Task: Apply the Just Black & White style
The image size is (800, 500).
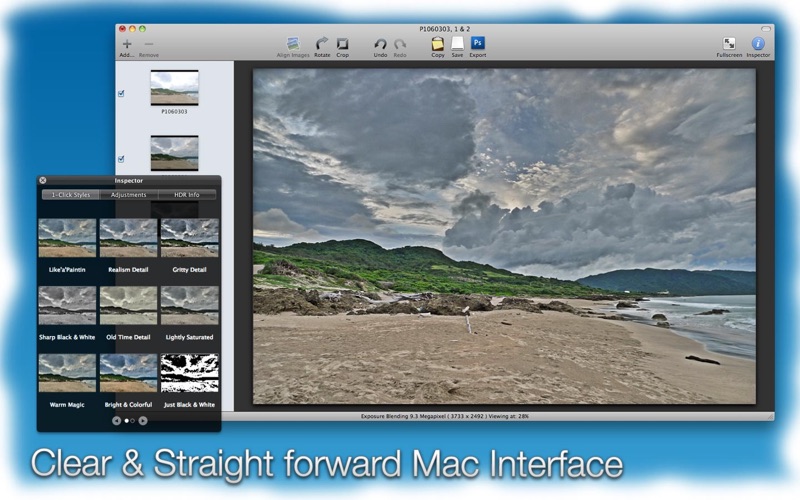Action: (x=189, y=373)
